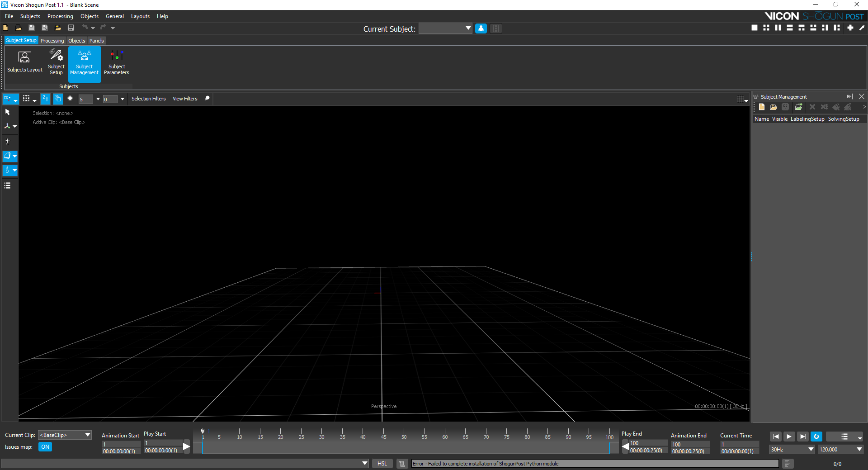Click the Selection Filters button
Image resolution: width=868 pixels, height=470 pixels.
148,99
